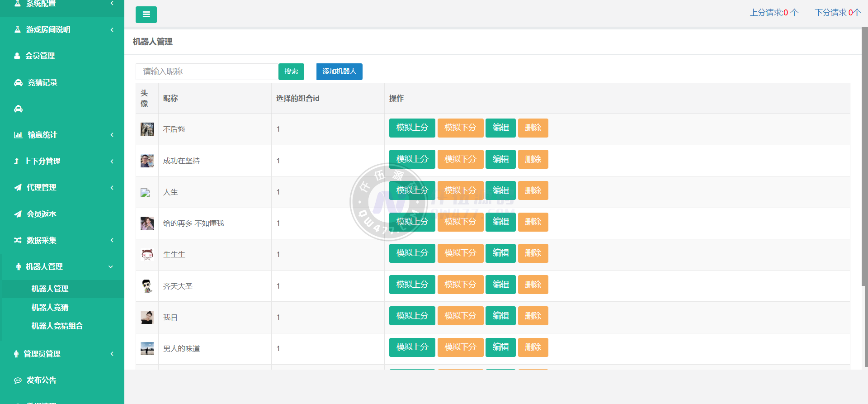Click the comment icon for 发布公告
Image resolution: width=868 pixels, height=404 pixels.
pyautogui.click(x=18, y=380)
